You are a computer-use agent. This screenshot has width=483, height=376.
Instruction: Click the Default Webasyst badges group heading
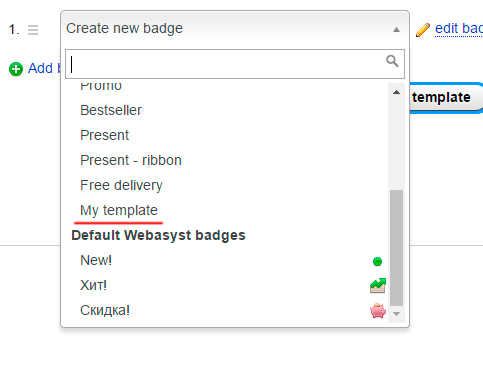158,235
